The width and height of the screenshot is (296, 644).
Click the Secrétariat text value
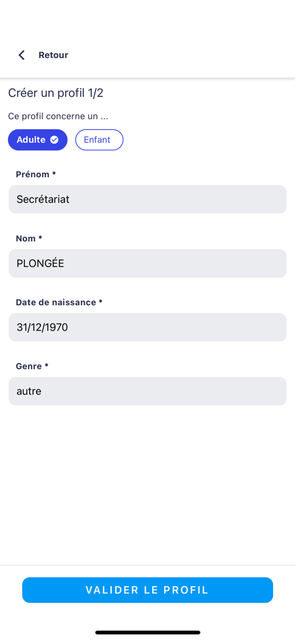pos(43,199)
